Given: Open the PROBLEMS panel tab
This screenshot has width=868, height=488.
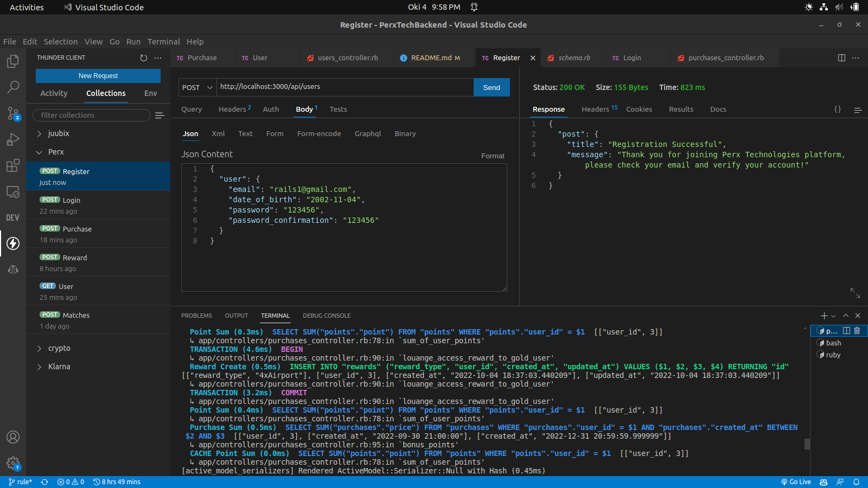Looking at the screenshot, I should click(196, 316).
